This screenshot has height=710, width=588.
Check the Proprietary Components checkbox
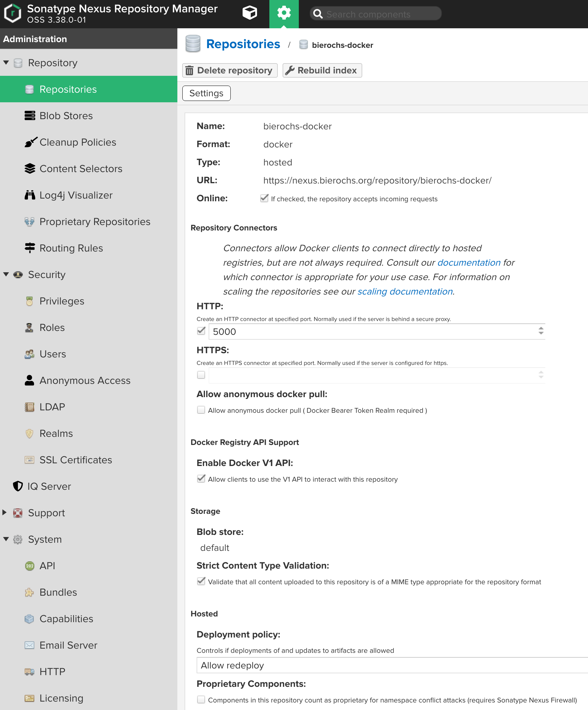click(x=201, y=699)
